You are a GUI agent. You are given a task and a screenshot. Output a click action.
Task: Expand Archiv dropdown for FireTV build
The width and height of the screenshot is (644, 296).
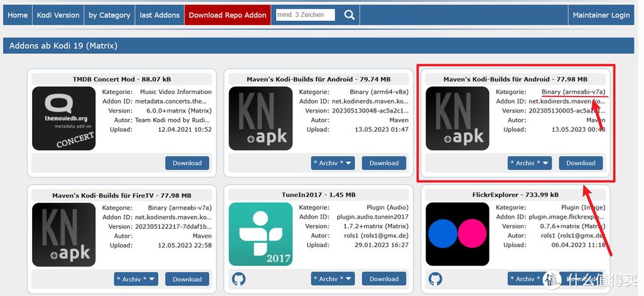tap(136, 279)
